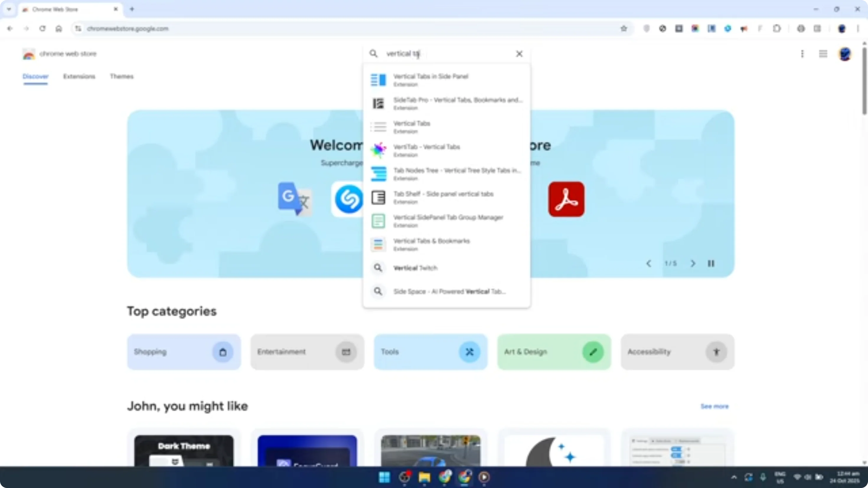
Task: Click the Adobe Acrobat icon in the banner
Action: click(566, 199)
